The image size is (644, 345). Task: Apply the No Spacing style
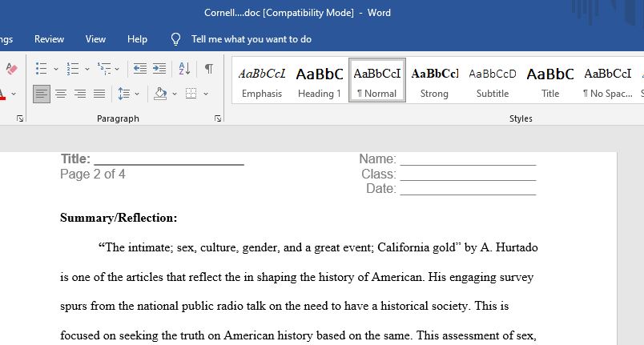click(x=608, y=80)
